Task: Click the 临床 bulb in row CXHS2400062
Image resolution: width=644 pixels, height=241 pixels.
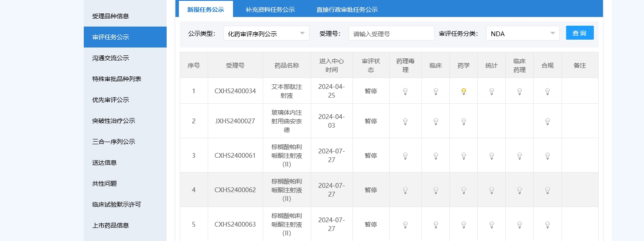Action: coord(435,190)
